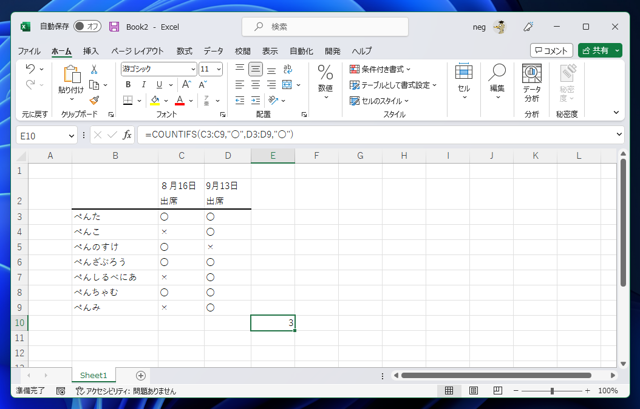Click the Fill Color bucket icon
Image resolution: width=640 pixels, height=409 pixels.
tap(155, 100)
